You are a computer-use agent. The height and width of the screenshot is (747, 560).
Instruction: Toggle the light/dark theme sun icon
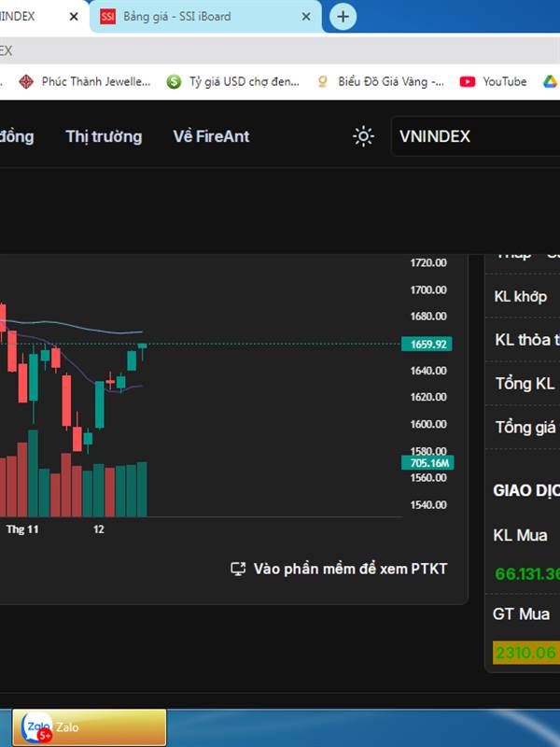click(x=363, y=136)
